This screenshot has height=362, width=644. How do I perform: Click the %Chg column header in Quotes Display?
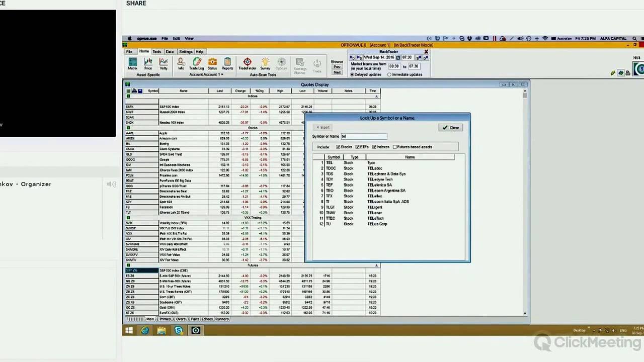[260, 91]
